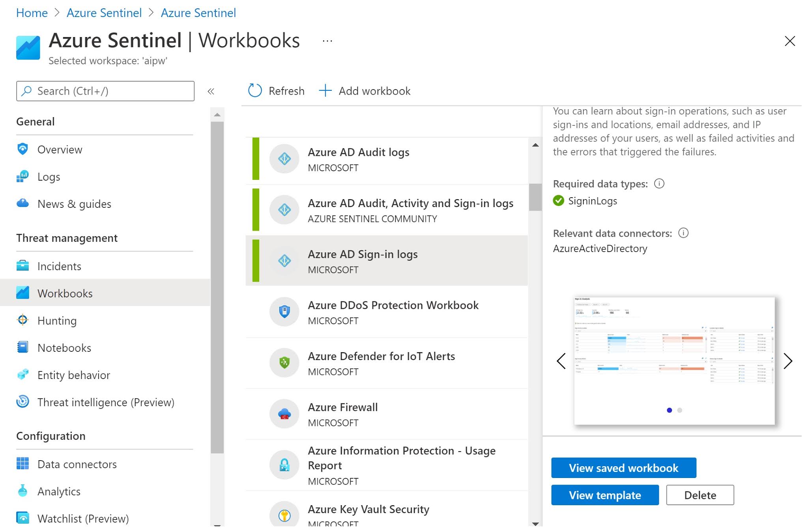Open Incidents via its briefcase icon

pyautogui.click(x=23, y=266)
